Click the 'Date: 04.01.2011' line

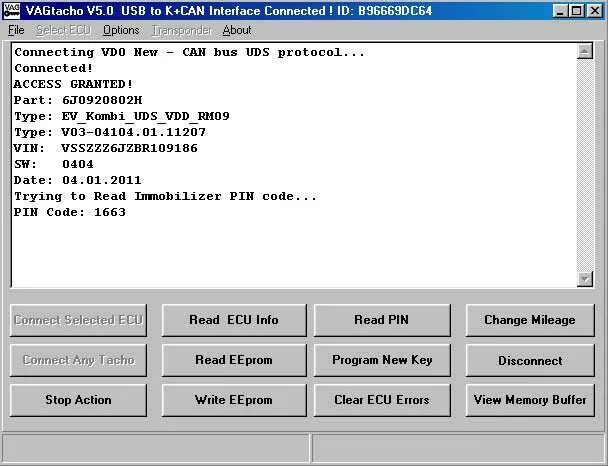(x=78, y=180)
